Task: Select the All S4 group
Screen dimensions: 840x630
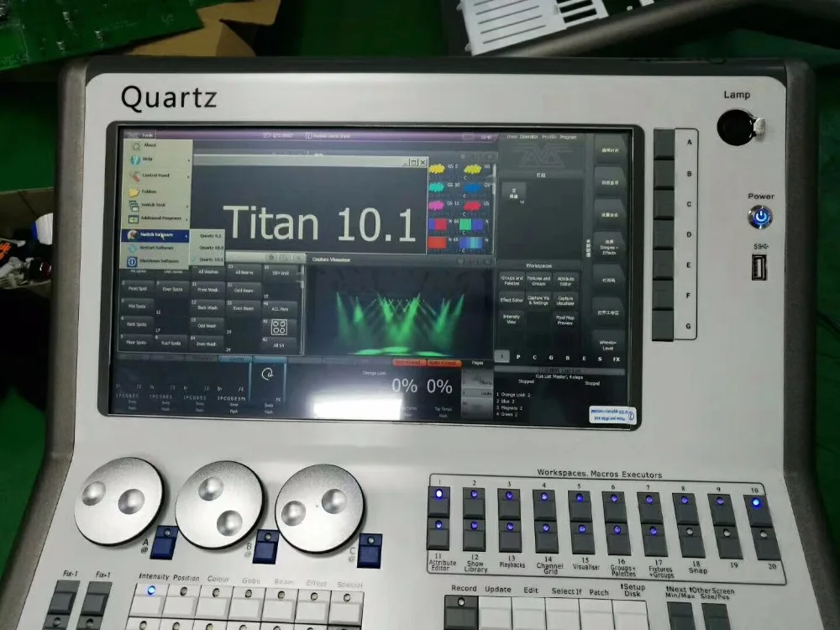Action: click(x=279, y=345)
